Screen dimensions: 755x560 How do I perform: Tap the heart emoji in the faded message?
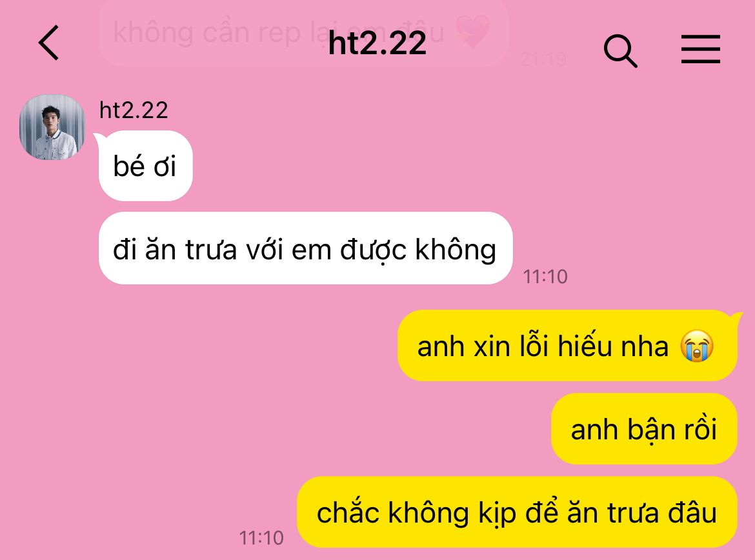pyautogui.click(x=473, y=32)
